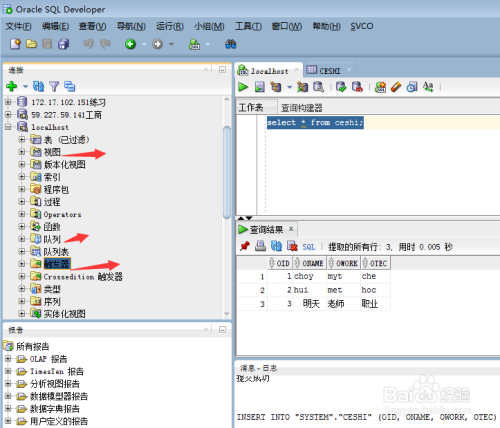Viewport: 500px width, 428px height.
Task: Sort by the OID column header
Action: (x=280, y=263)
